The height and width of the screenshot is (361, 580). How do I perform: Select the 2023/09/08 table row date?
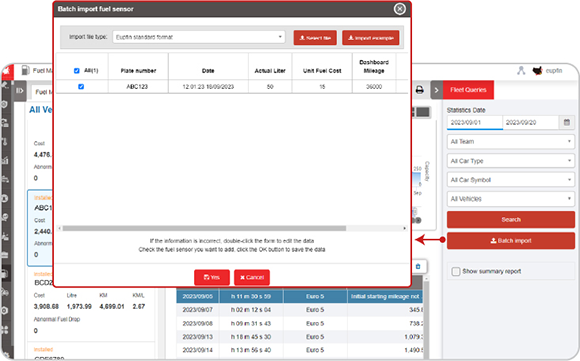coord(198,323)
